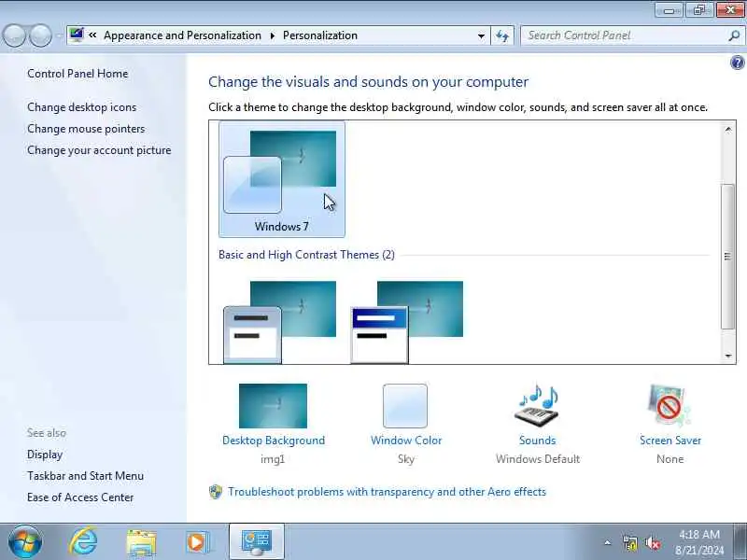The height and width of the screenshot is (560, 747).
Task: Click the theme list scroll-down arrow
Action: tap(728, 356)
